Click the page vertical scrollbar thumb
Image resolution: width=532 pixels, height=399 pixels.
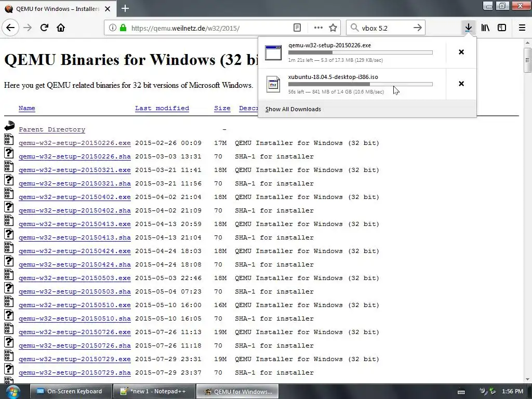527,60
